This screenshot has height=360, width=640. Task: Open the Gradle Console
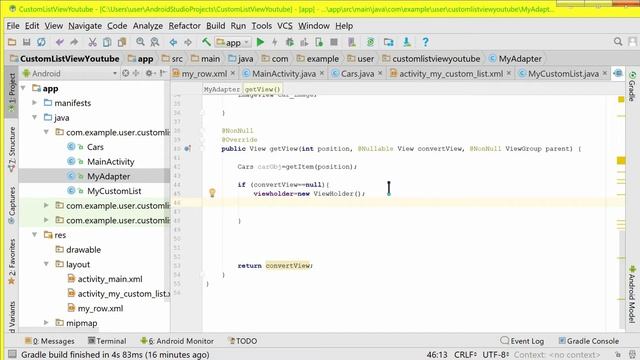pyautogui.click(x=589, y=341)
